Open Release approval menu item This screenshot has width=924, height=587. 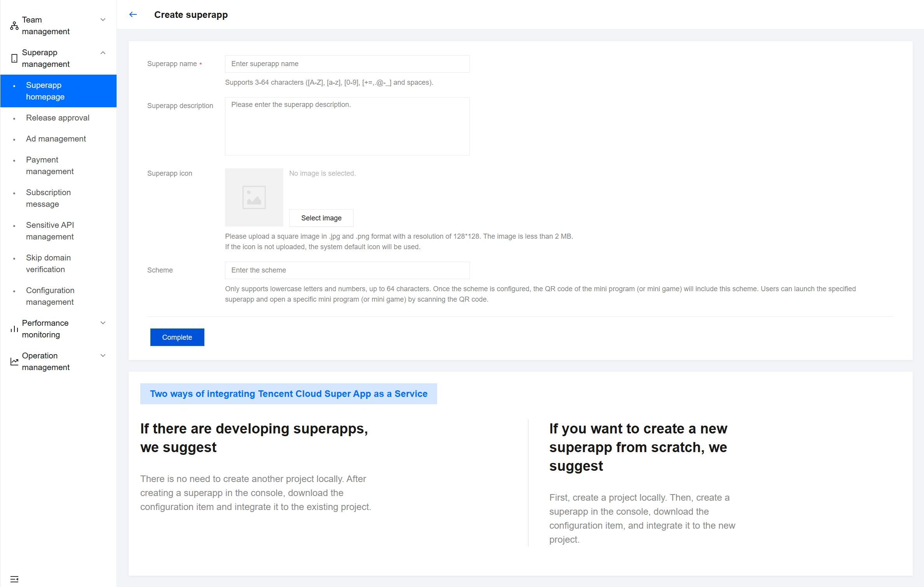click(58, 118)
